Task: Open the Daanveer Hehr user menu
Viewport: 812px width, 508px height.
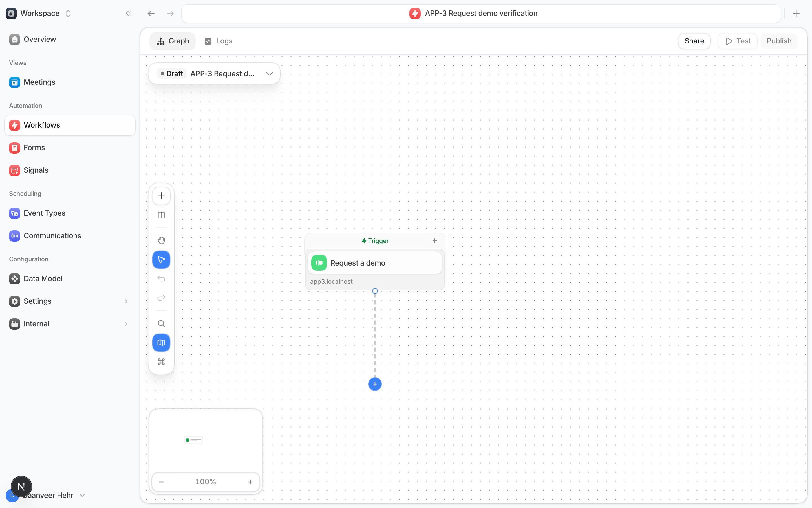Action: click(45, 495)
